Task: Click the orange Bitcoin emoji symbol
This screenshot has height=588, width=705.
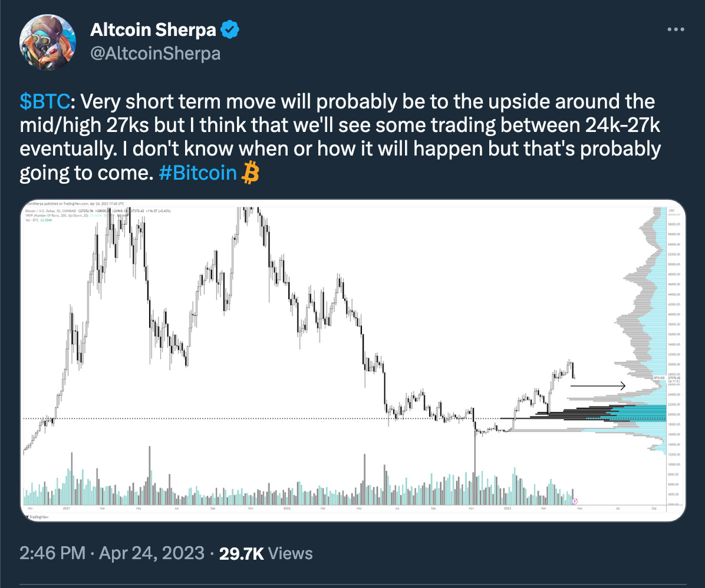Action: pyautogui.click(x=251, y=173)
